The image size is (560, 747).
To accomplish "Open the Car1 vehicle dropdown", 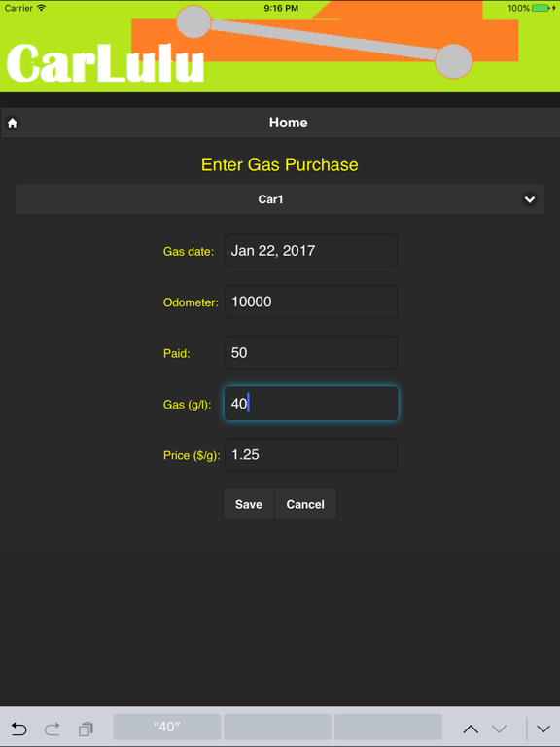I will tap(280, 199).
